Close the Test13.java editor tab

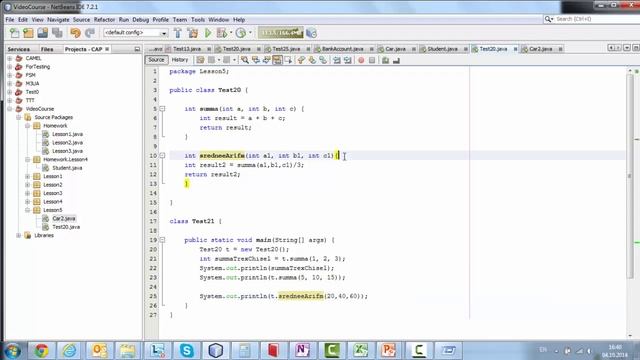coord(209,49)
